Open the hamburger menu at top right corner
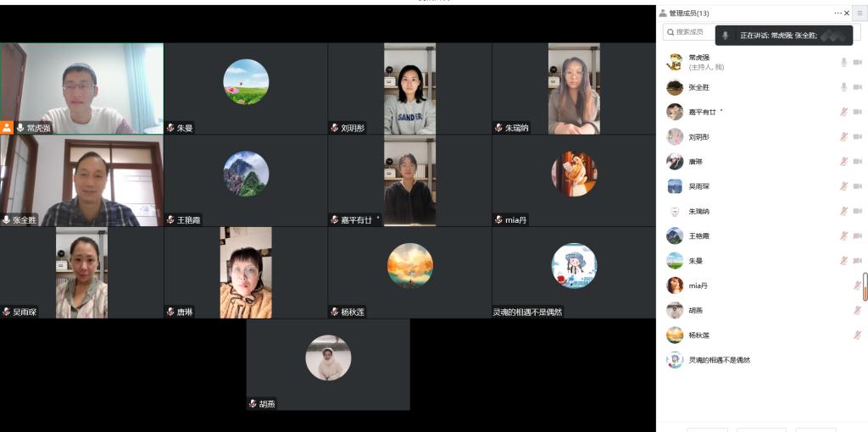868x432 pixels. (860, 13)
